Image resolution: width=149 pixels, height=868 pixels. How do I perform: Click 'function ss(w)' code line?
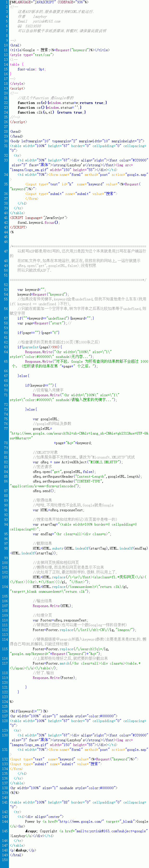click(62, 103)
